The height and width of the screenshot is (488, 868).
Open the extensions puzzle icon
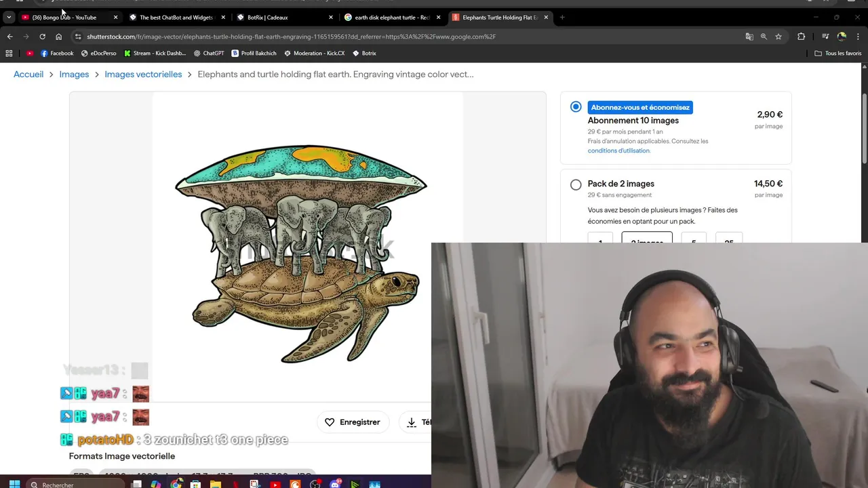(801, 37)
